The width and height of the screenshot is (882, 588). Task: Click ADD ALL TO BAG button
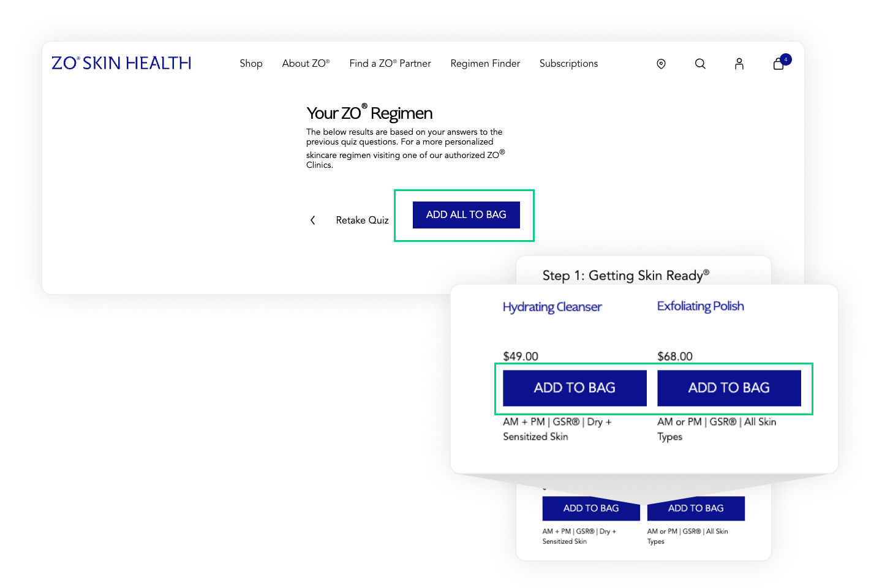click(x=466, y=215)
